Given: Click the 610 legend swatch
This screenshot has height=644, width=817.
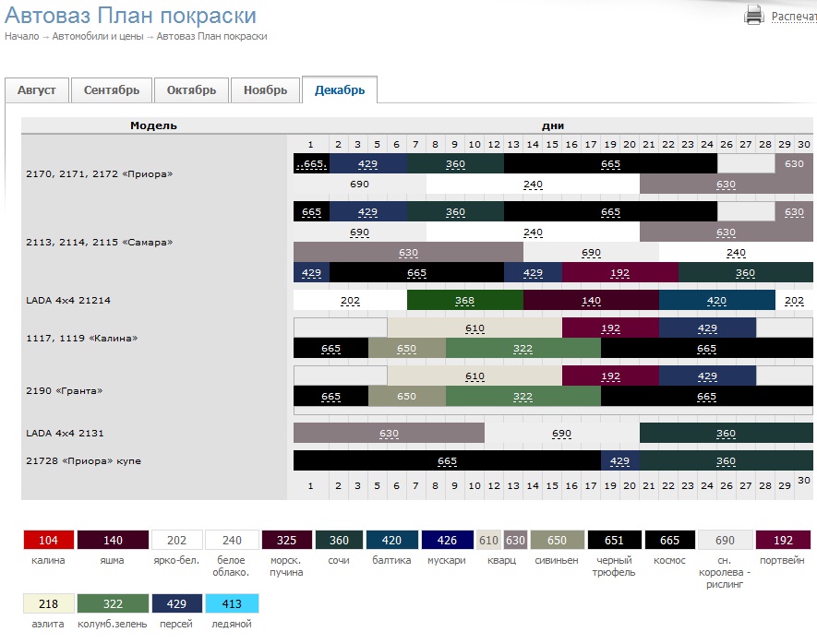Looking at the screenshot, I should [x=488, y=540].
